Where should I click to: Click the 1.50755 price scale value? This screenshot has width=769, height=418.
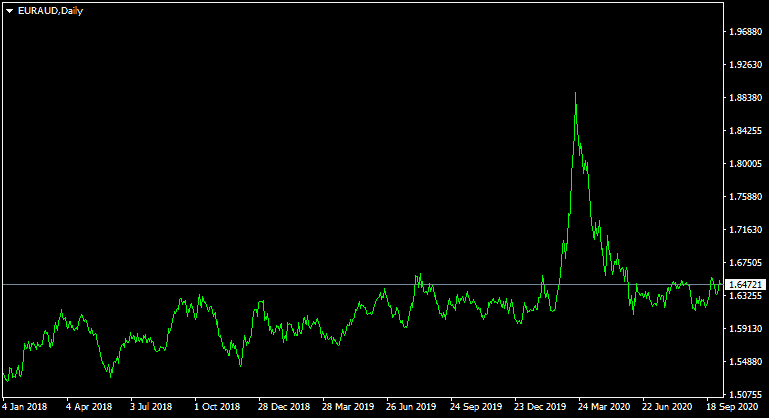tap(745, 394)
